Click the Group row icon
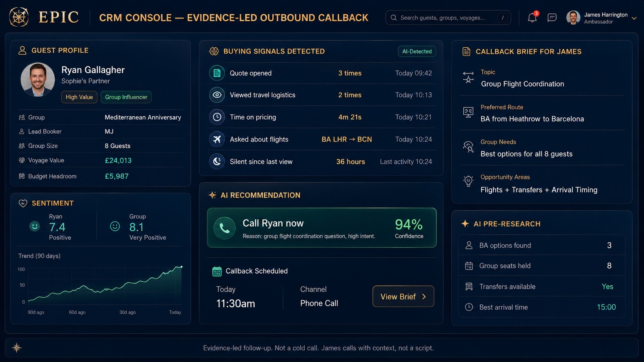The width and height of the screenshot is (644, 362). (x=22, y=117)
